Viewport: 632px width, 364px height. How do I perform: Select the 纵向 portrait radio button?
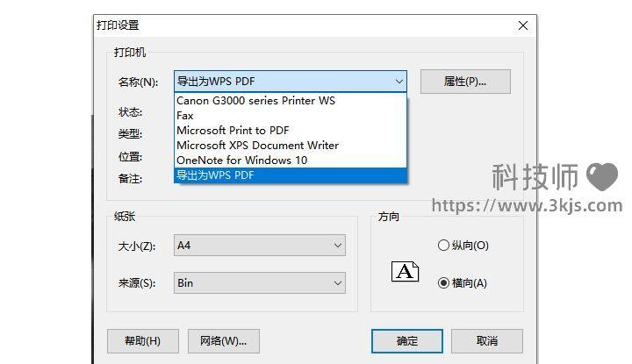coord(443,246)
